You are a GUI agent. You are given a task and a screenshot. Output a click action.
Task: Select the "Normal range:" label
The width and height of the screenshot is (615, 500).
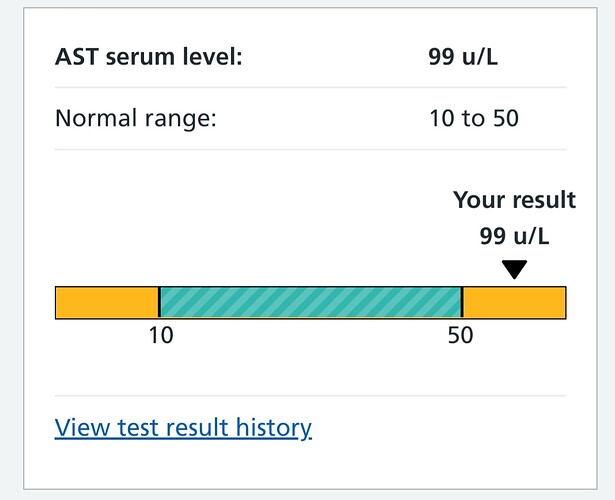pyautogui.click(x=135, y=118)
